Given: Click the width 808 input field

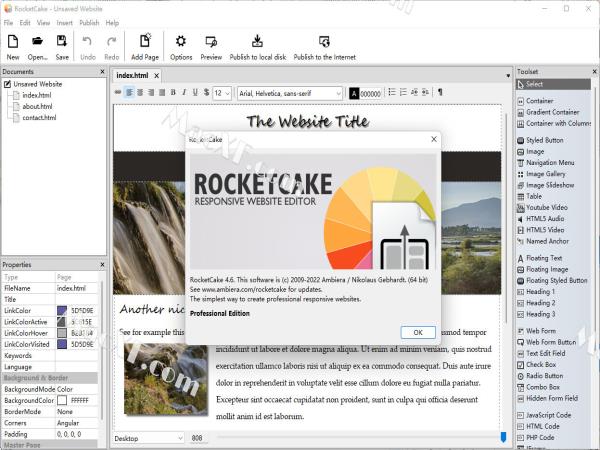Looking at the screenshot, I should click(x=197, y=438).
